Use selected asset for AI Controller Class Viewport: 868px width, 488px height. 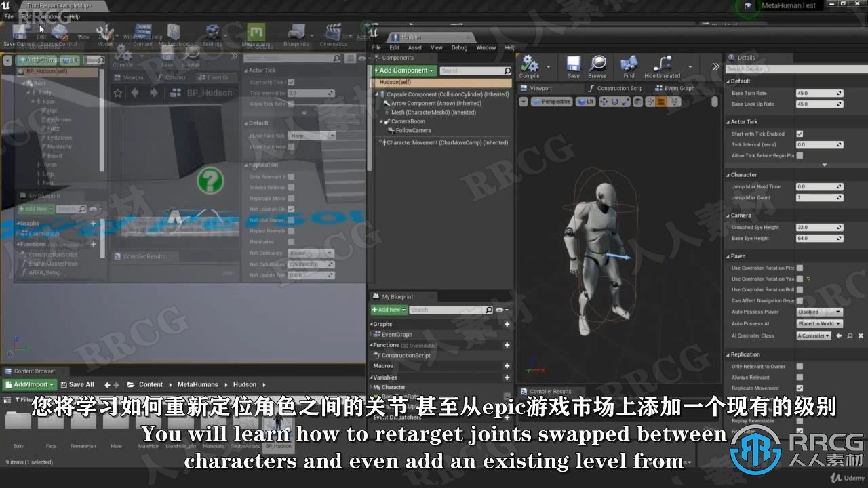(x=839, y=335)
